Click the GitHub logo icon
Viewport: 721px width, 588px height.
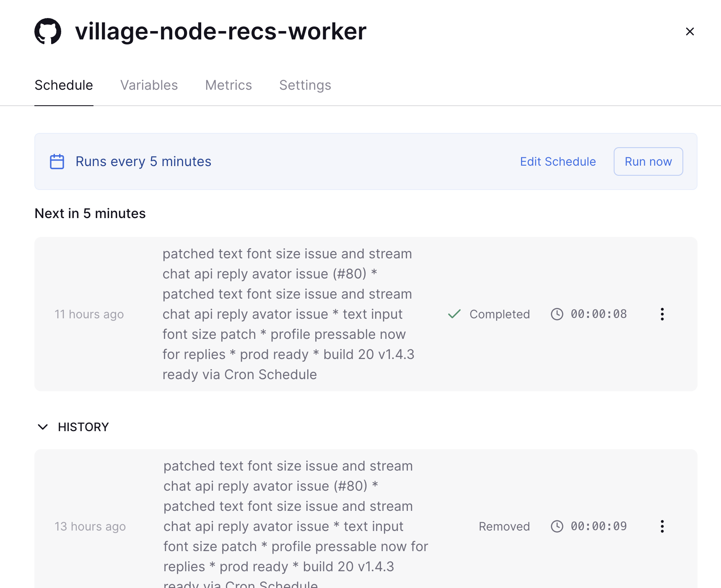[48, 31]
